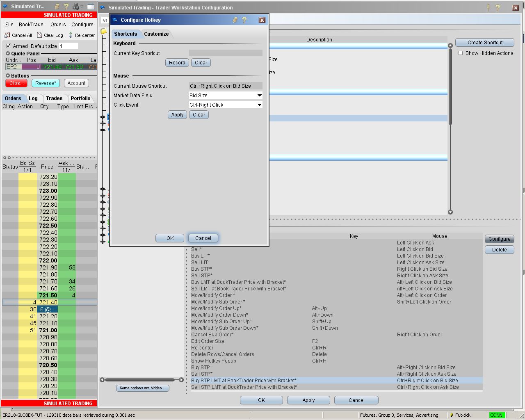525x420 pixels.
Task: Click the Create Shortcut button
Action: pyautogui.click(x=484, y=43)
